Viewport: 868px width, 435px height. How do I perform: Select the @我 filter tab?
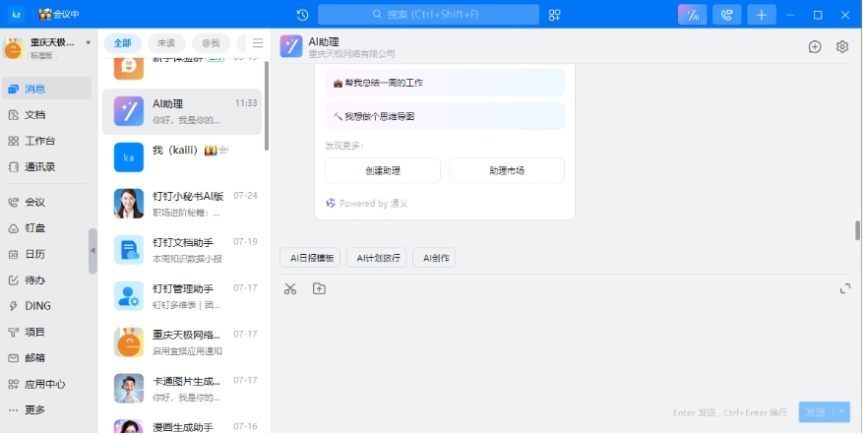211,43
